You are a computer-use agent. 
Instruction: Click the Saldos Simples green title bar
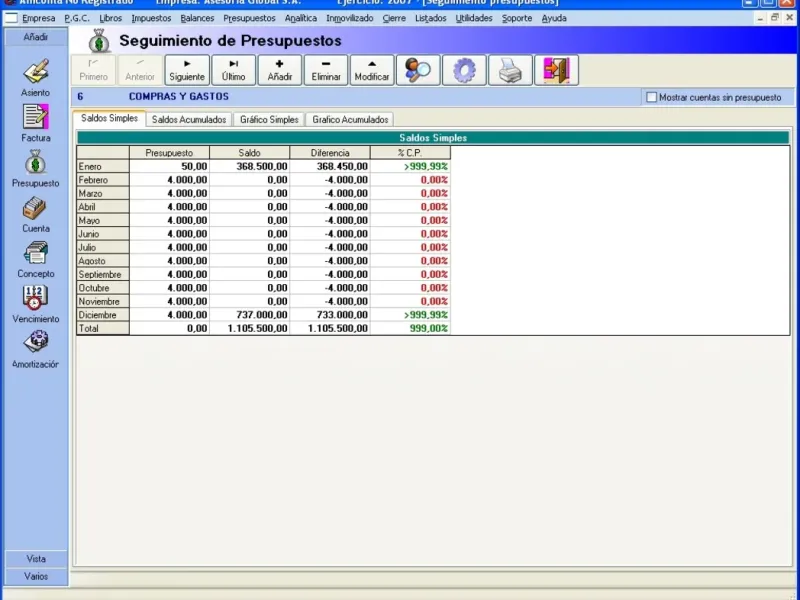pos(433,138)
